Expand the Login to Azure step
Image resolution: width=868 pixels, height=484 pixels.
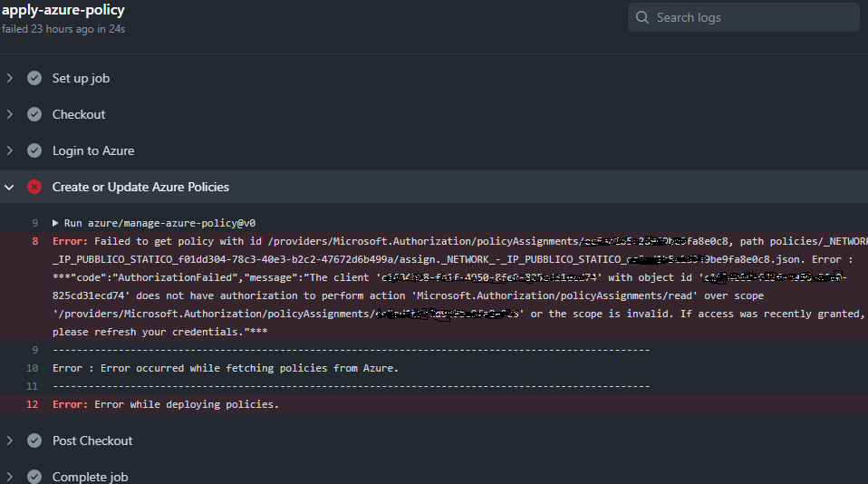9,150
